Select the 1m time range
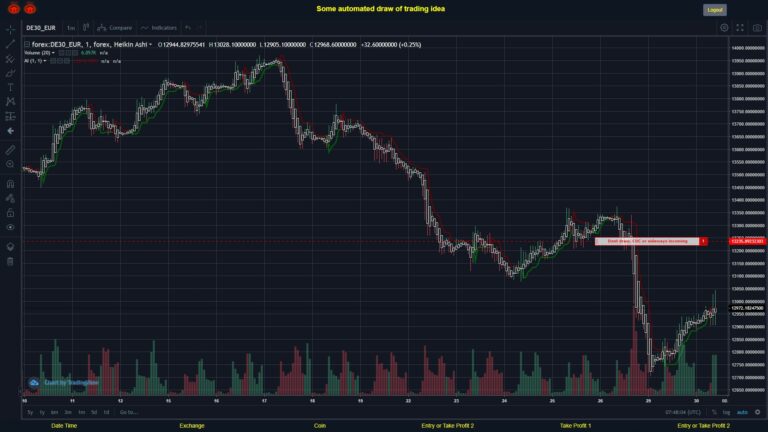 point(81,412)
